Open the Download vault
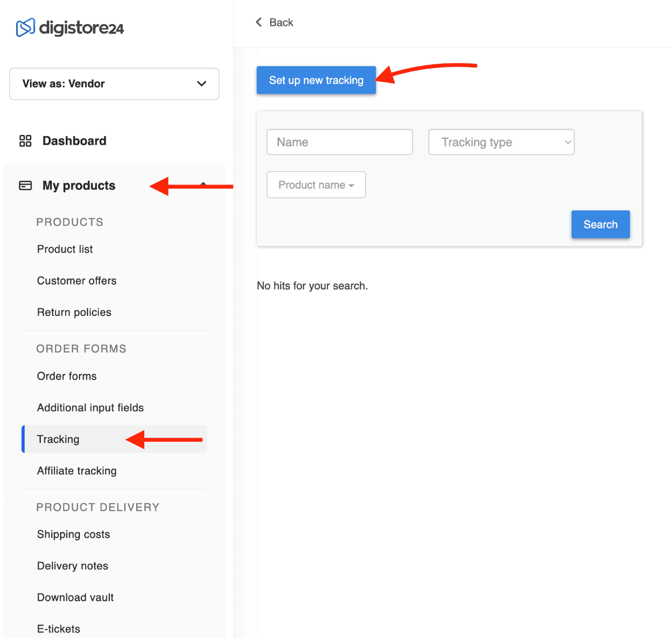The width and height of the screenshot is (672, 638). click(x=75, y=598)
